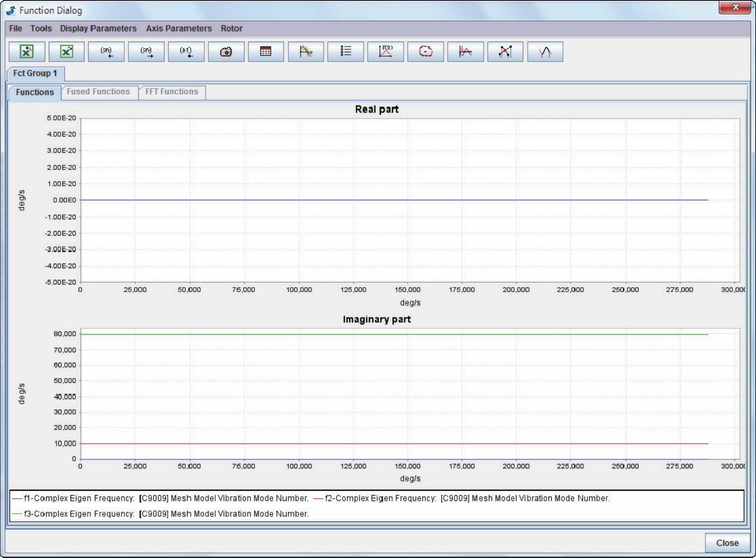Open the Rotor menu
This screenshot has width=756, height=558.
pos(231,28)
